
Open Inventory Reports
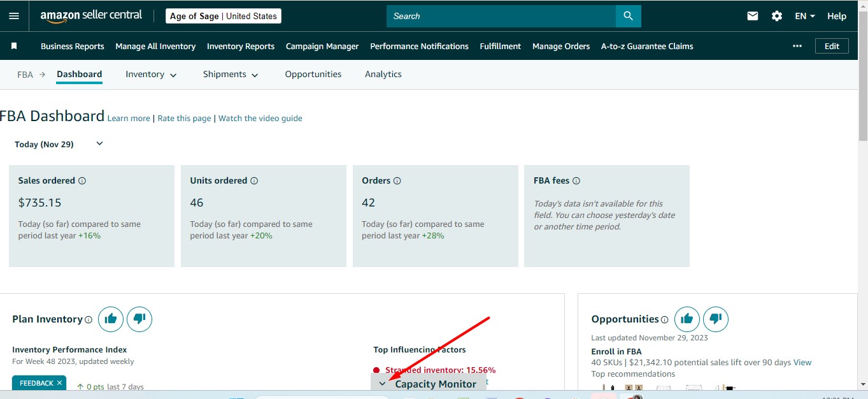241,46
